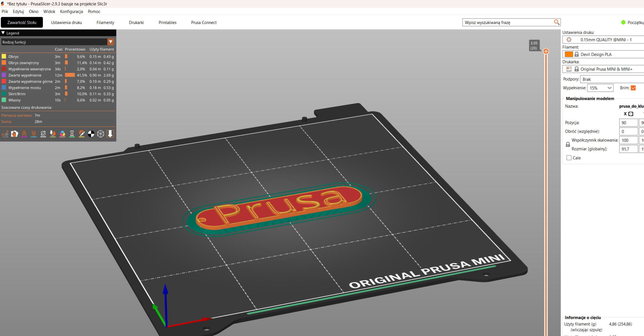Open the Drukarki tab
The height and width of the screenshot is (336, 644).
[136, 23]
